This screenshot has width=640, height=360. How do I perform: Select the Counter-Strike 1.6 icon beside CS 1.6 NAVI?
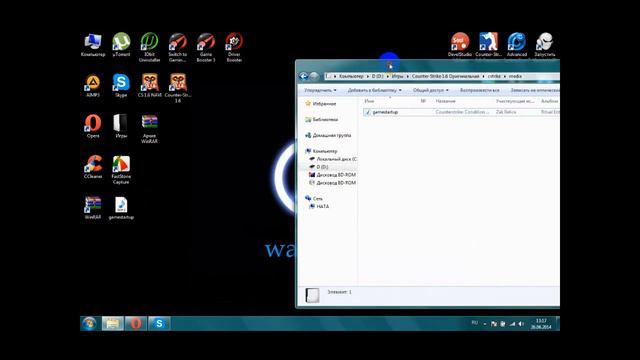[178, 88]
